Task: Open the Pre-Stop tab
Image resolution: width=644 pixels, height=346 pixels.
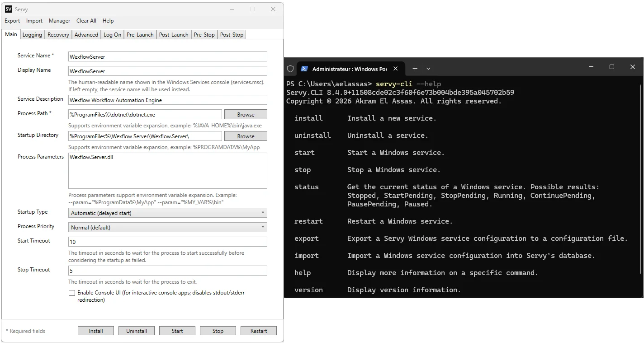Action: 204,35
